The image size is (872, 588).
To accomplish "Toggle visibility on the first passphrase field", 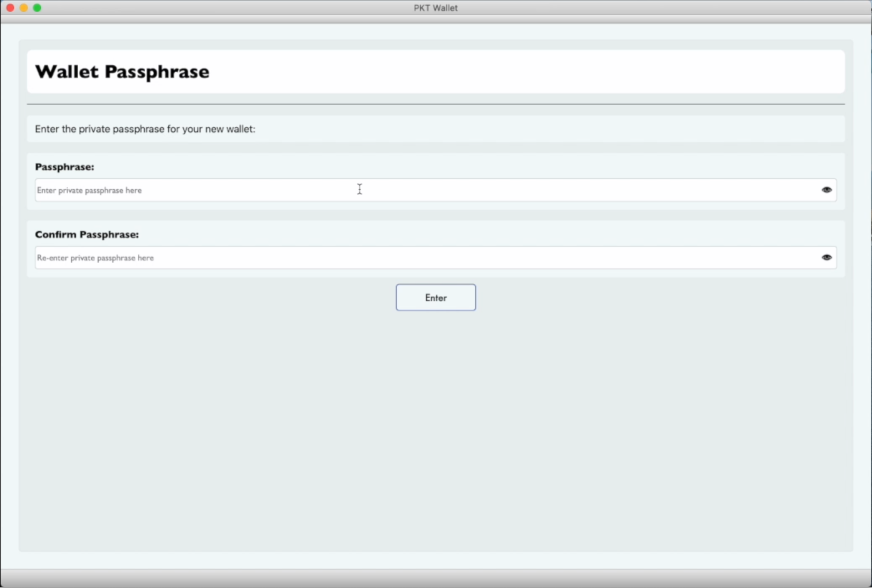I will click(826, 189).
